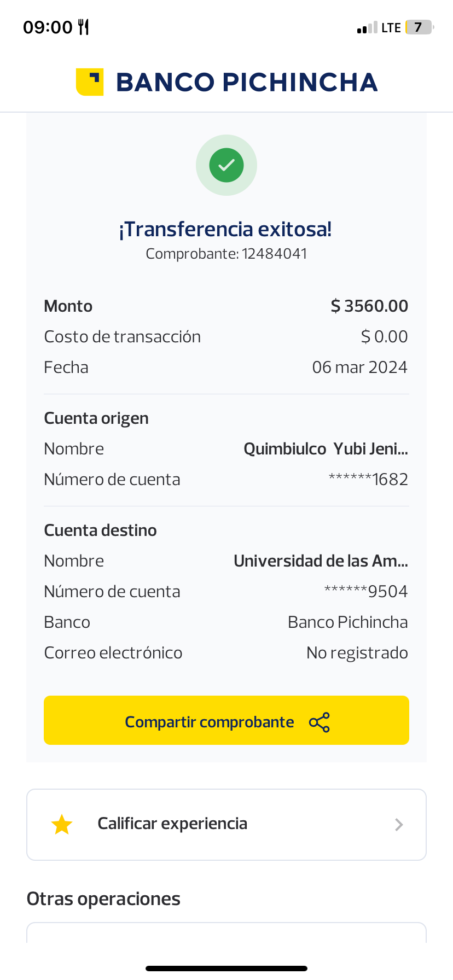Open the Calificar experiencia option
The image size is (453, 980).
point(172,824)
